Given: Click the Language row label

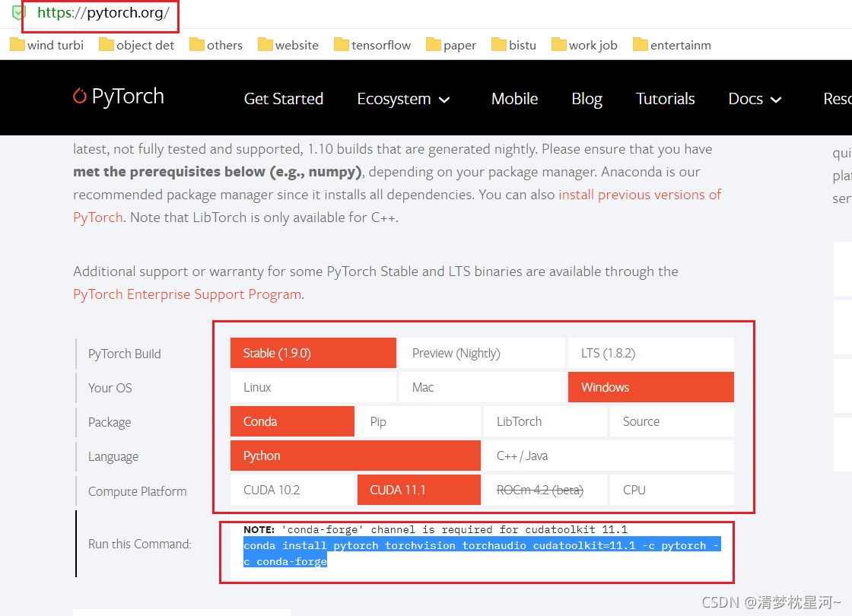Looking at the screenshot, I should [x=113, y=456].
